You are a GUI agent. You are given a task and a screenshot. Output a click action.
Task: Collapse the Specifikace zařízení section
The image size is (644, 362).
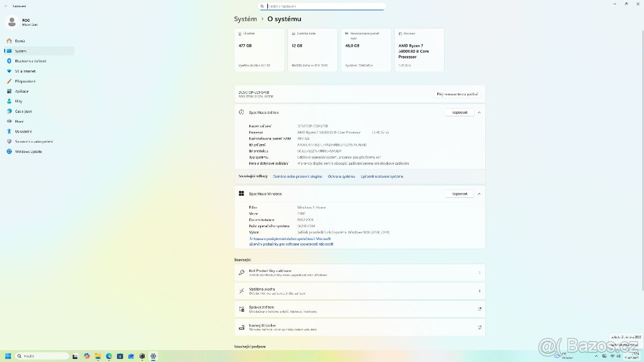tap(479, 113)
